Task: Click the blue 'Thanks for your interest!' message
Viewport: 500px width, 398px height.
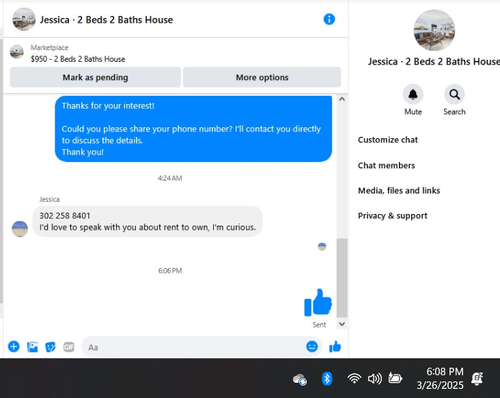Action: coord(193,129)
